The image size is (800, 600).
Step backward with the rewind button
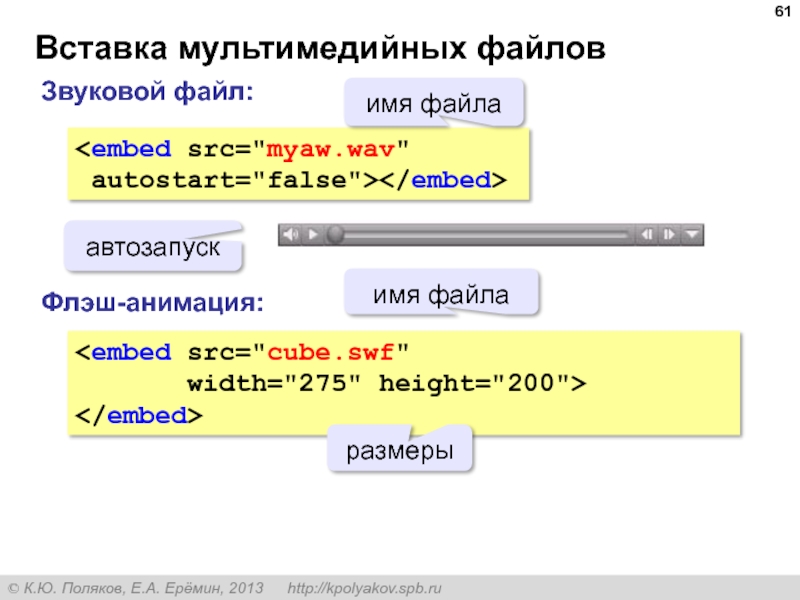646,235
